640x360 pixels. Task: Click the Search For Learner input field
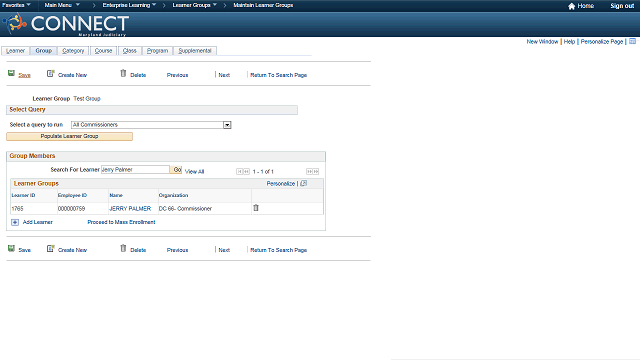[135, 169]
